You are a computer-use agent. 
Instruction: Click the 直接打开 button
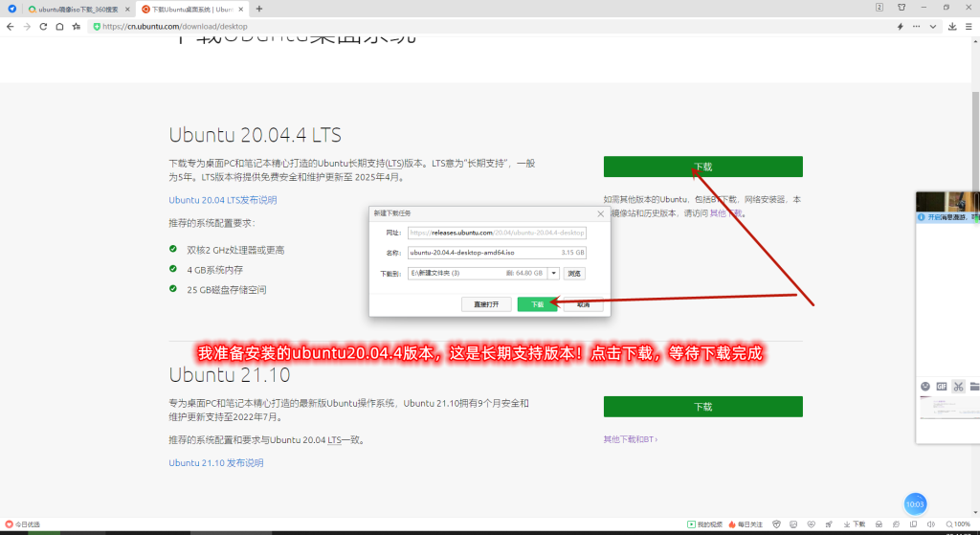point(486,304)
